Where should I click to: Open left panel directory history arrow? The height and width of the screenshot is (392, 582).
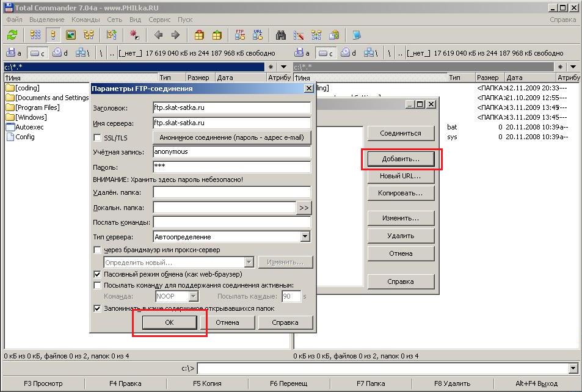[x=283, y=67]
